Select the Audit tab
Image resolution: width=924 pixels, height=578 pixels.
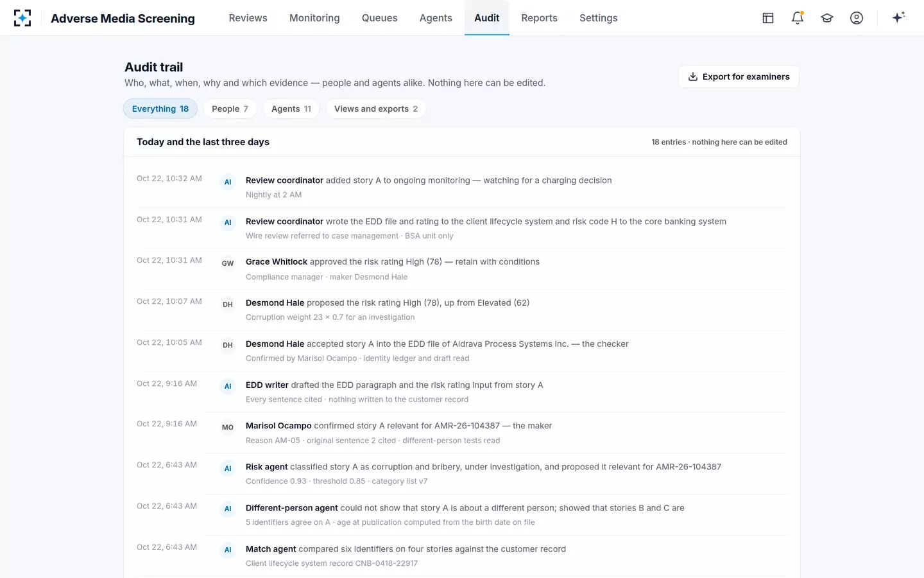click(x=487, y=18)
